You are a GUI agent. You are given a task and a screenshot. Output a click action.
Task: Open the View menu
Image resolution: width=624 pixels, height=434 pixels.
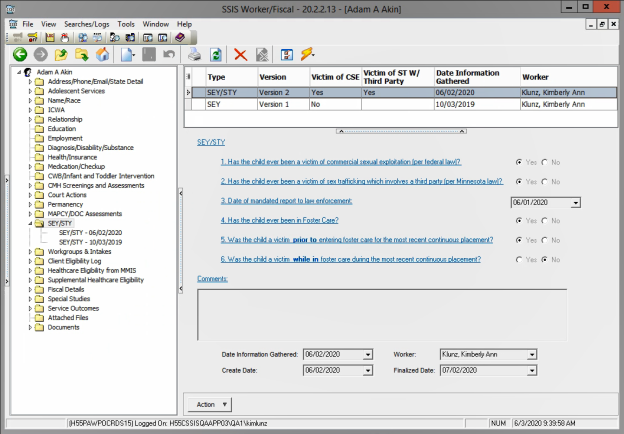(x=49, y=24)
